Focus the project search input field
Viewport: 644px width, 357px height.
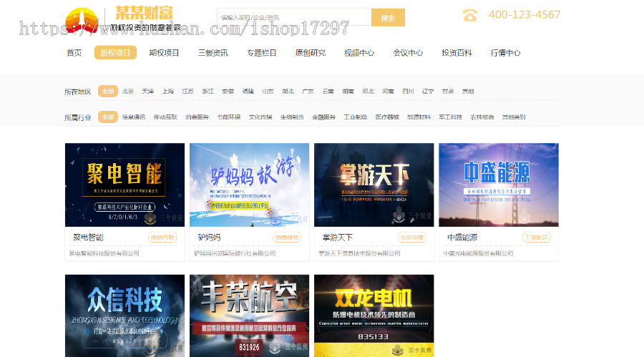(x=294, y=17)
